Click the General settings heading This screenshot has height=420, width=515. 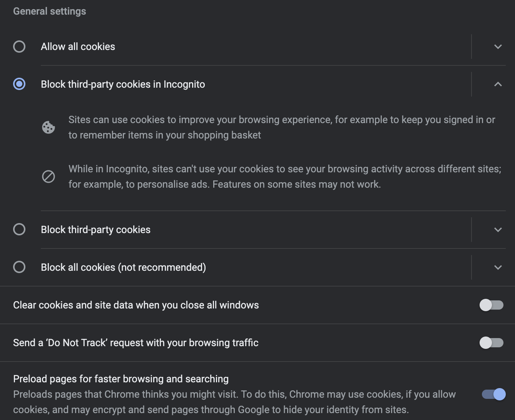click(x=50, y=11)
